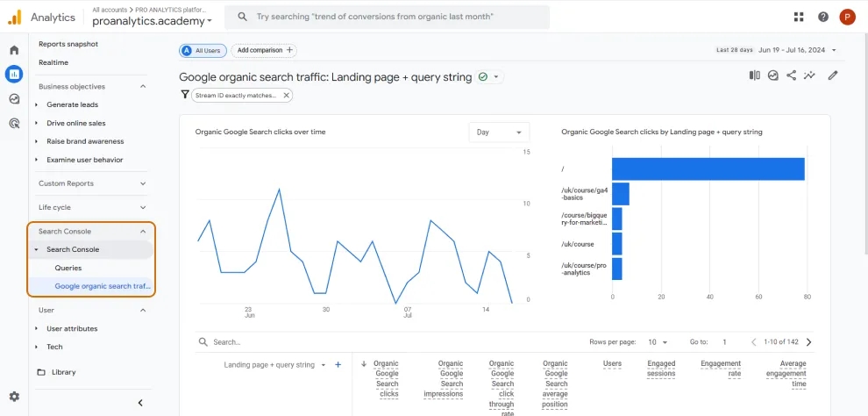The height and width of the screenshot is (416, 868).
Task: Collapse the Search Console section header
Action: (x=143, y=231)
